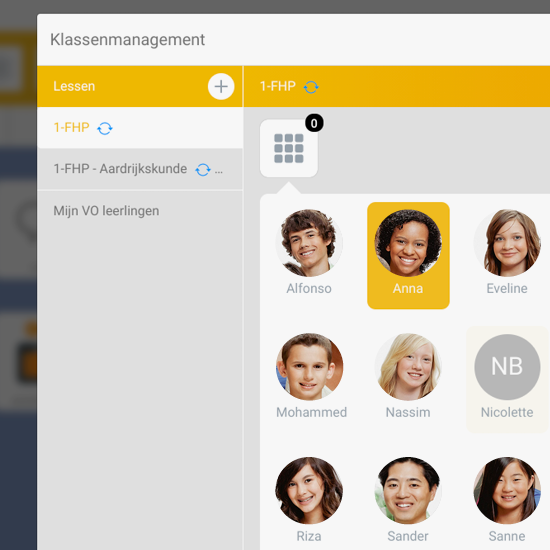Deselect highlighted student Anna
Viewport: 550px width, 550px height.
pyautogui.click(x=408, y=255)
